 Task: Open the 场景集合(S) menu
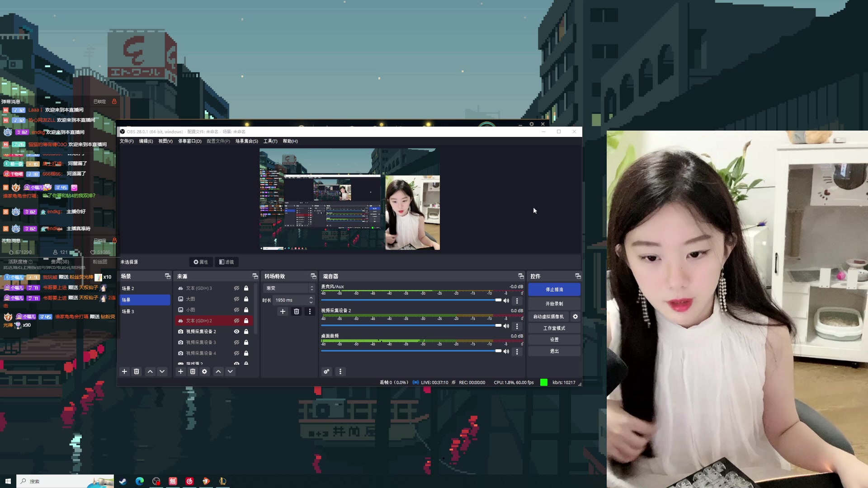point(246,141)
